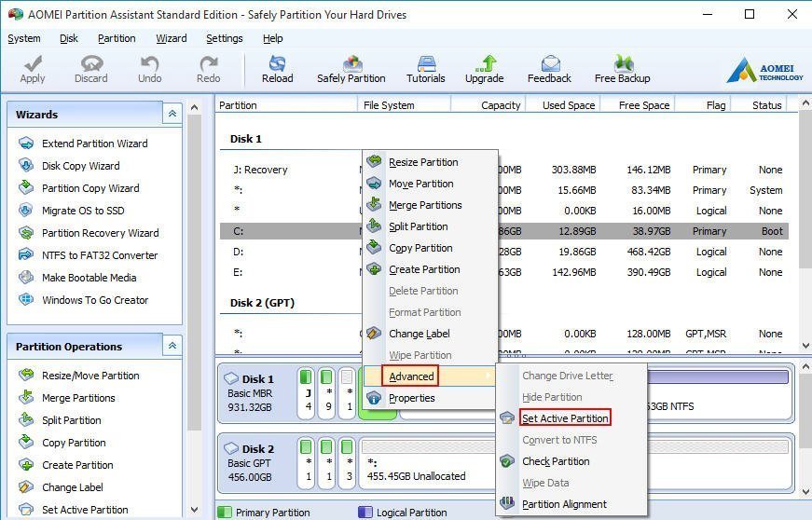
Task: Click the Upgrade toolbar icon
Action: (x=484, y=69)
